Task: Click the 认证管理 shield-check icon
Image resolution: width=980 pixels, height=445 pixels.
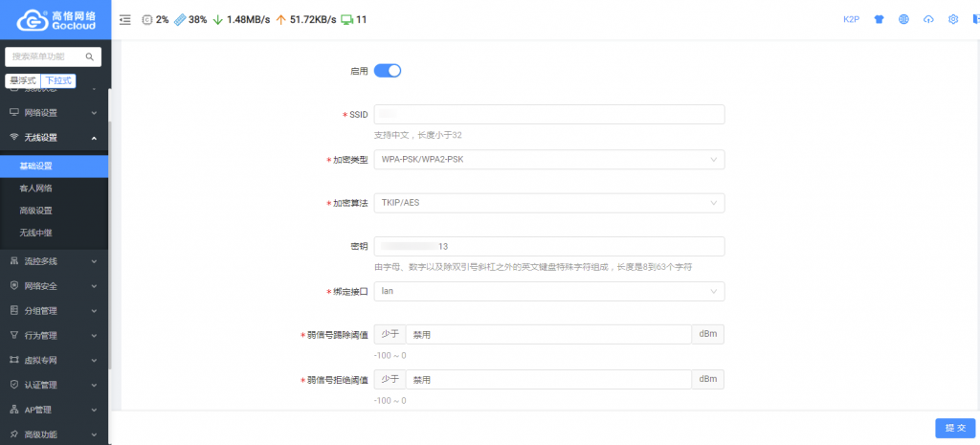Action: click(13, 385)
